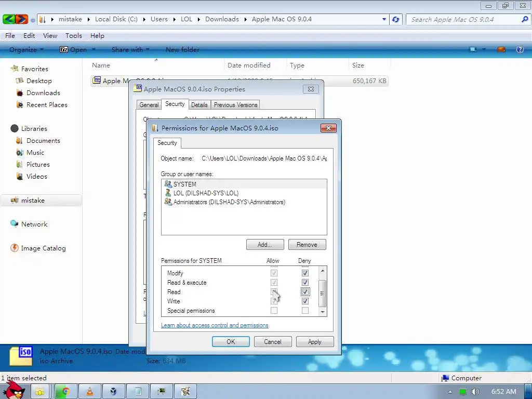Click the volume speaker icon in the tray
Screen dimensions: 532x399
coord(475,392)
